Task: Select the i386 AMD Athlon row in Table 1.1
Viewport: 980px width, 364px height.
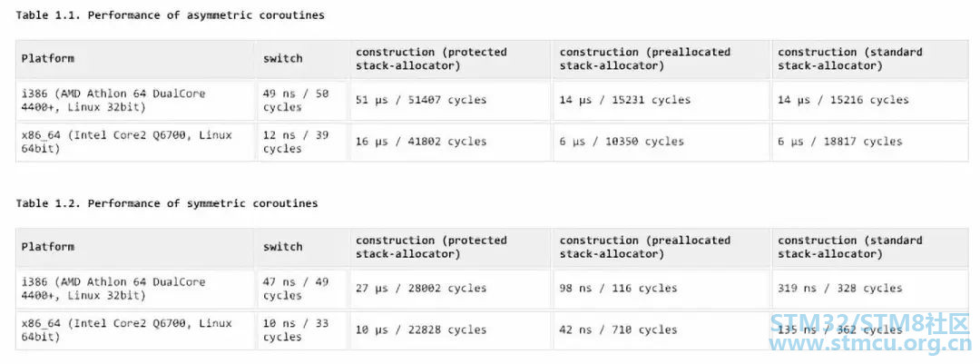Action: pos(493,100)
